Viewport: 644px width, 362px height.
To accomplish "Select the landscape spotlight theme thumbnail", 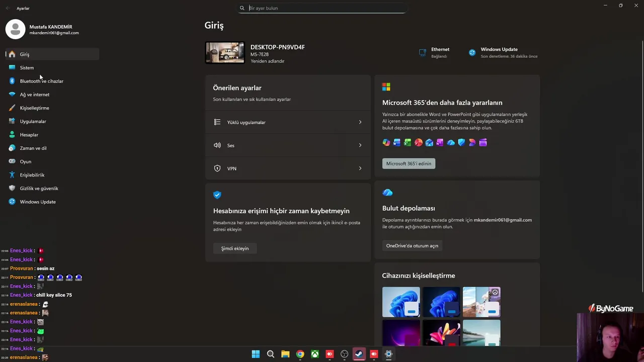I will point(481,302).
